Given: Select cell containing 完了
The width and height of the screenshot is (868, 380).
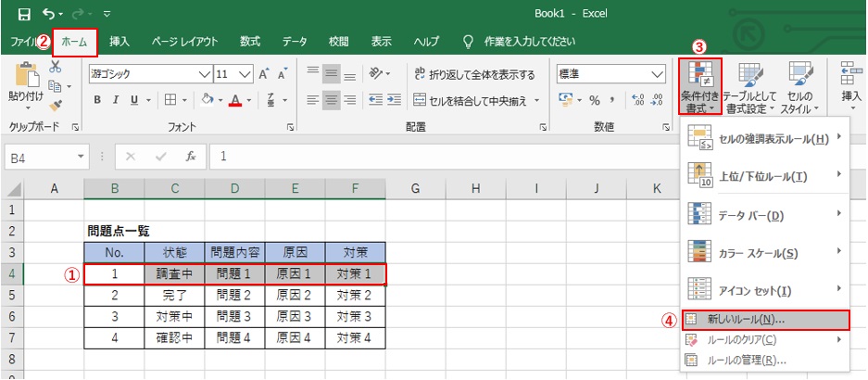Looking at the screenshot, I should [x=174, y=296].
